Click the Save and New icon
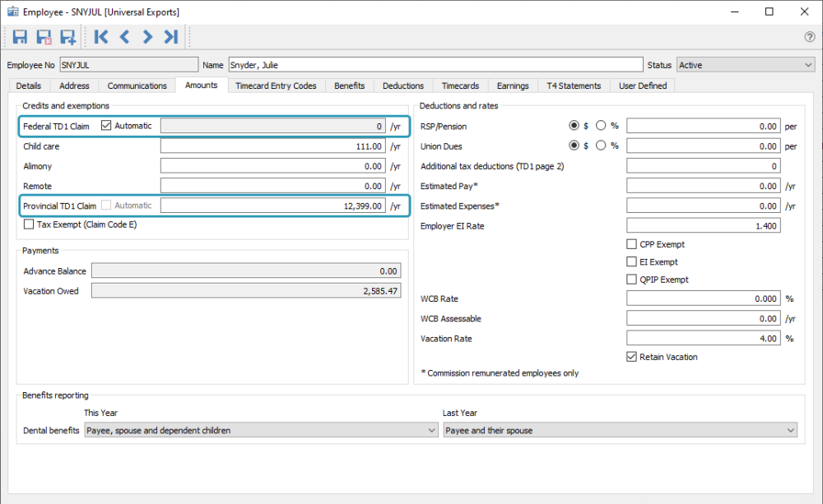Viewport: 823px width, 504px height. coord(67,37)
